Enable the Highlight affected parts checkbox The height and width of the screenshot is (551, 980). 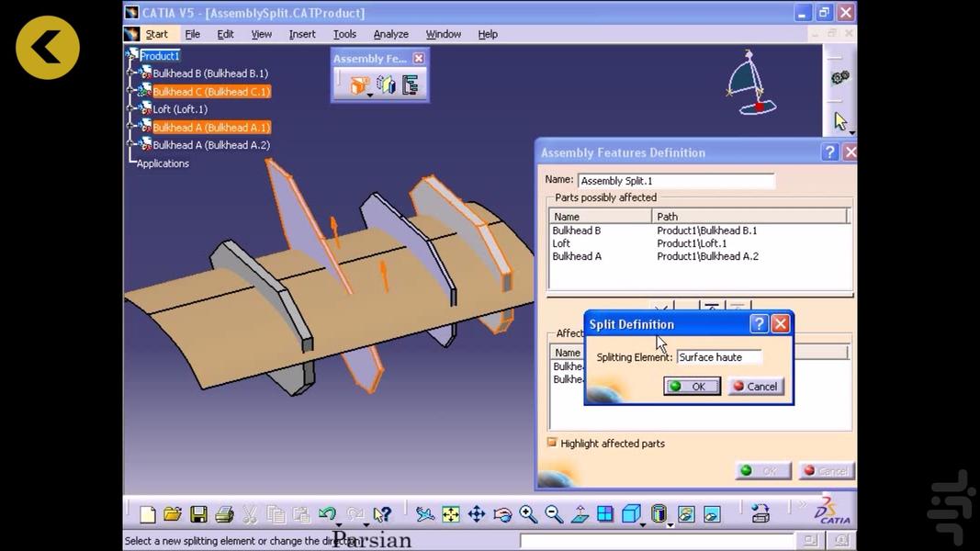(x=553, y=444)
